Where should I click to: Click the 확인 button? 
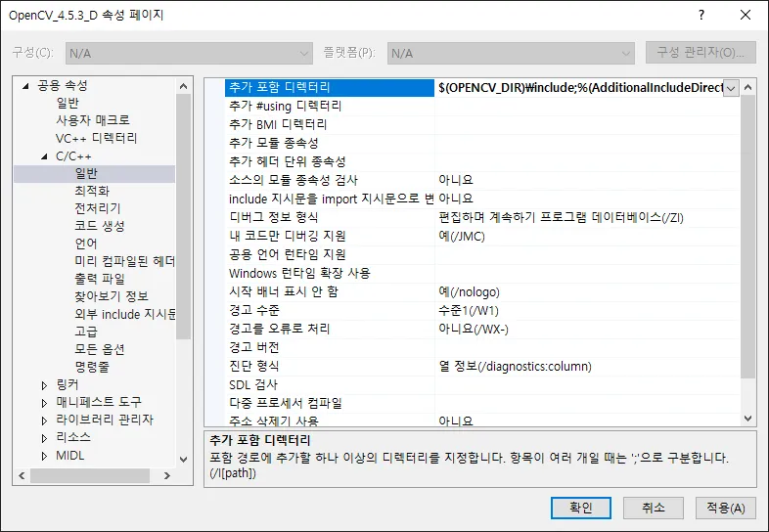(x=581, y=508)
